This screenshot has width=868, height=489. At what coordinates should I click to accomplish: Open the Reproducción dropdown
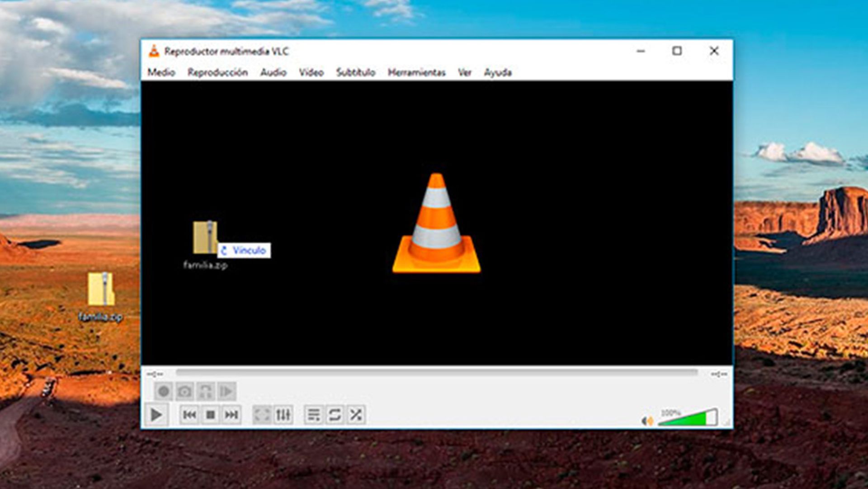point(218,72)
